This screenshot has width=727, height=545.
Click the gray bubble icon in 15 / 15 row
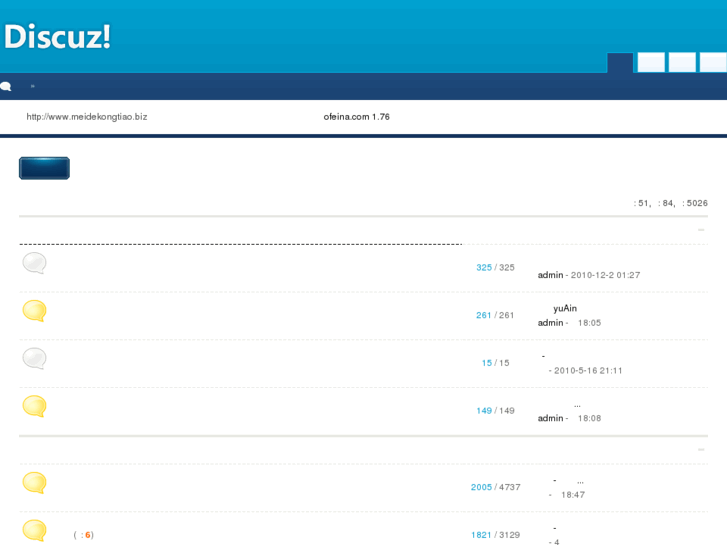35,359
